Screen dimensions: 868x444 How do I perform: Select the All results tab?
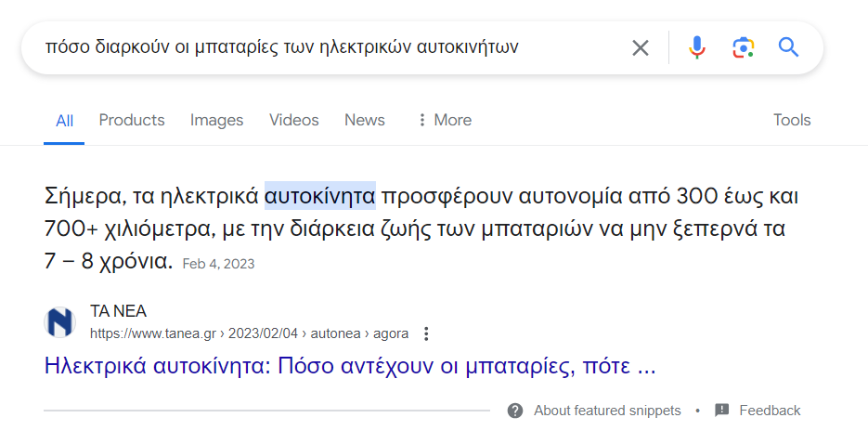(x=64, y=121)
